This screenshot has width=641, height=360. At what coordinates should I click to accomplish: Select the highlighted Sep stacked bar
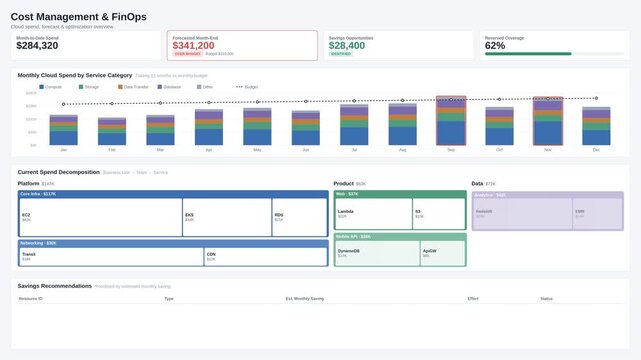point(451,121)
